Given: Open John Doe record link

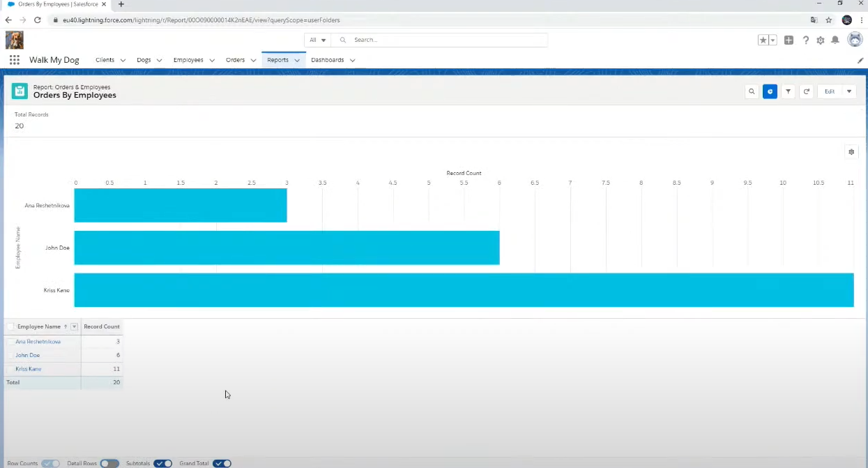Looking at the screenshot, I should (x=28, y=355).
